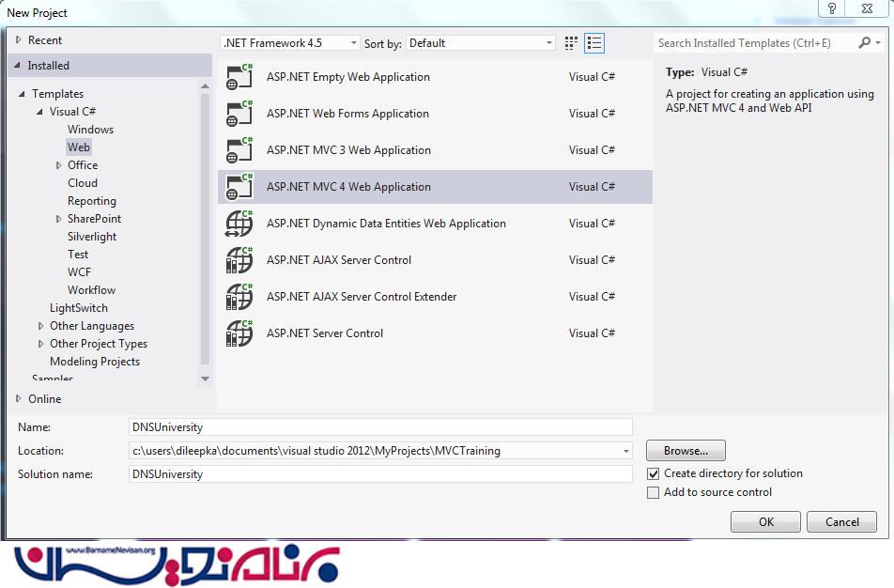This screenshot has width=894, height=588.
Task: Switch to small icons view
Action: pos(571,43)
